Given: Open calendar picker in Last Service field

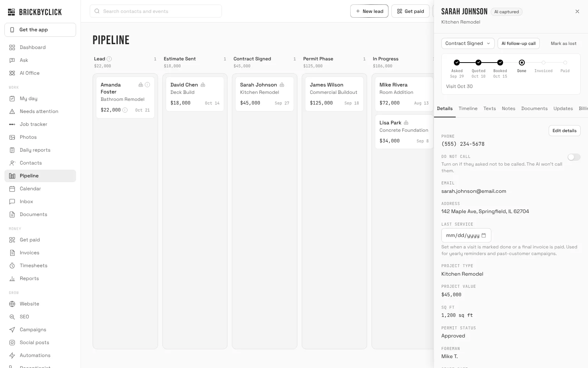Looking at the screenshot, I should click(x=484, y=236).
